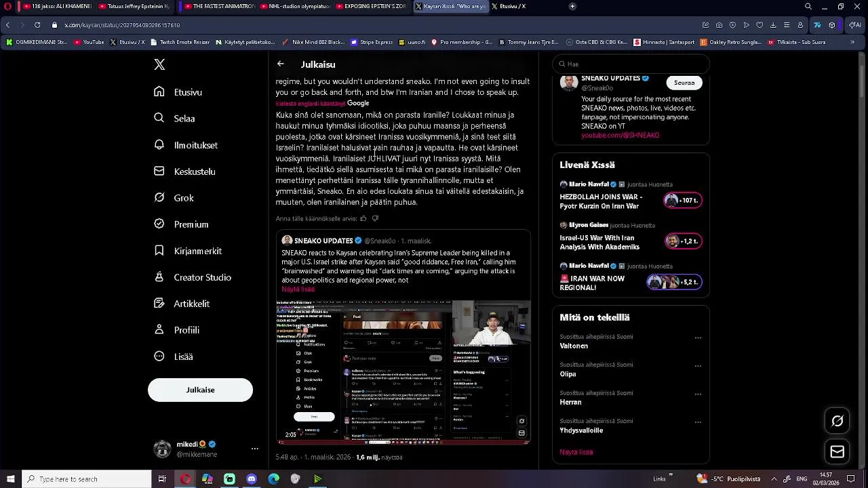This screenshot has height=488, width=868.
Task: Click the Julkaise post button
Action: pos(200,390)
